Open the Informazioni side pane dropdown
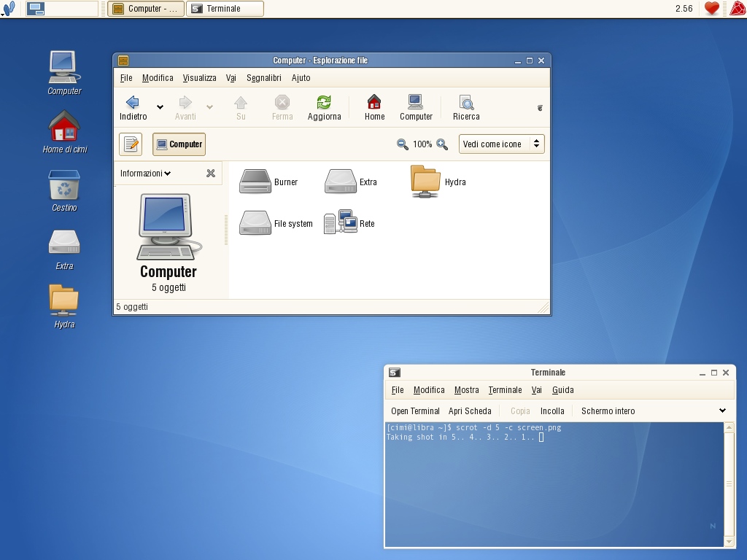Viewport: 747px width, 560px height. tap(145, 174)
